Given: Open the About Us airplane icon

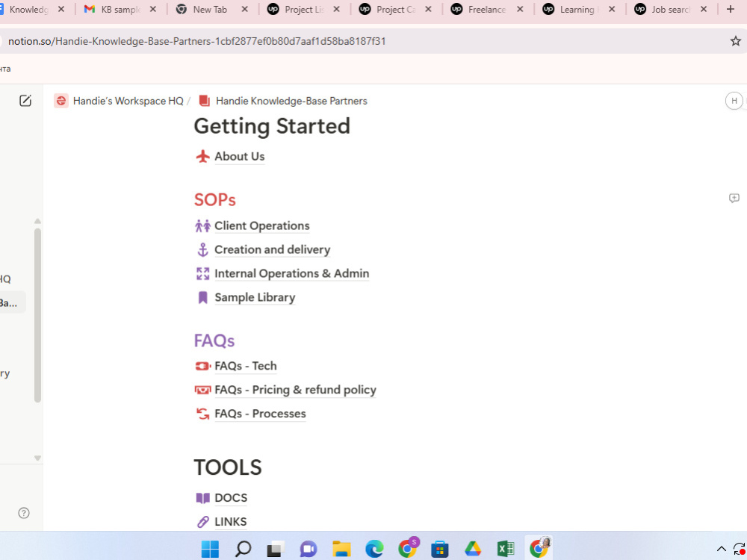Looking at the screenshot, I should pos(202,156).
